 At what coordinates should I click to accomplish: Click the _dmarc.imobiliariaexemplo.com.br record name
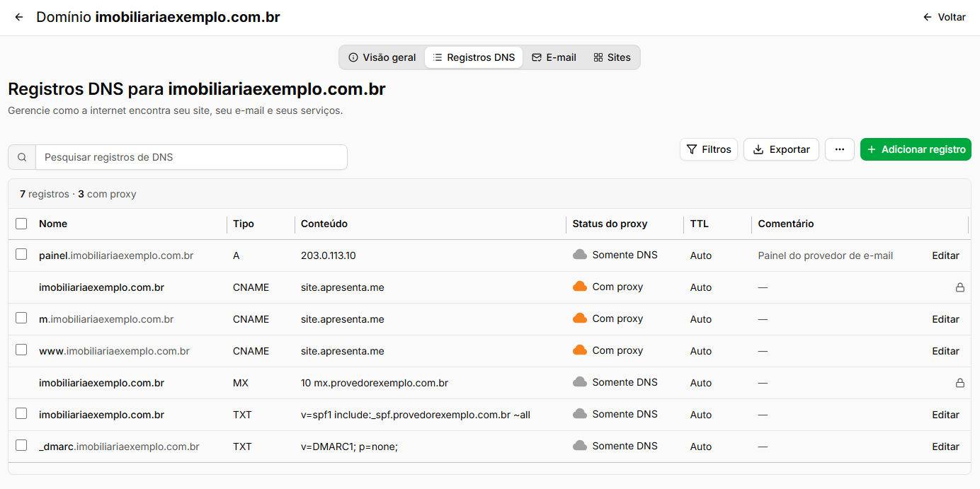click(119, 447)
